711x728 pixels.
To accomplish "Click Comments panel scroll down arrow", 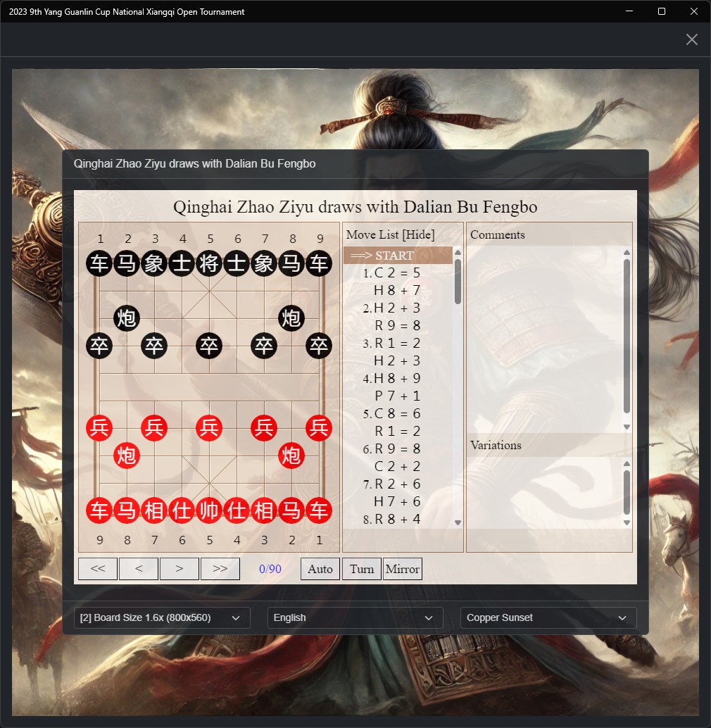I will (x=627, y=427).
